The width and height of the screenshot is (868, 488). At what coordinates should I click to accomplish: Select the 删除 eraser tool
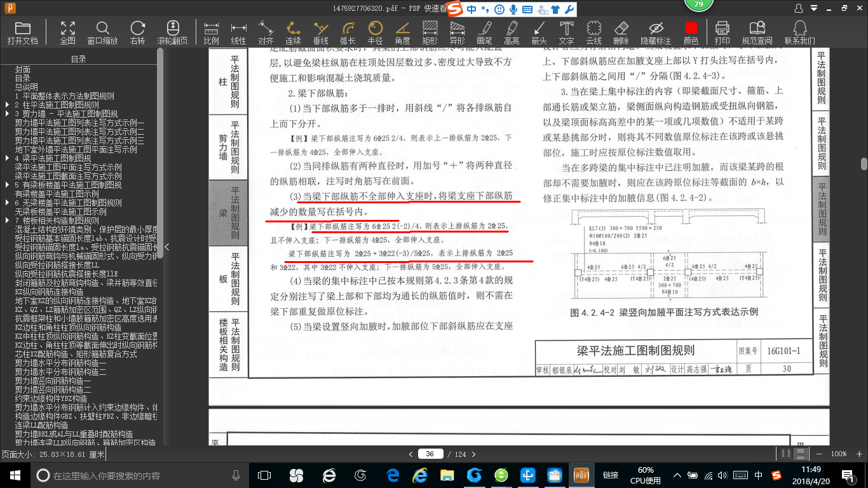[621, 33]
